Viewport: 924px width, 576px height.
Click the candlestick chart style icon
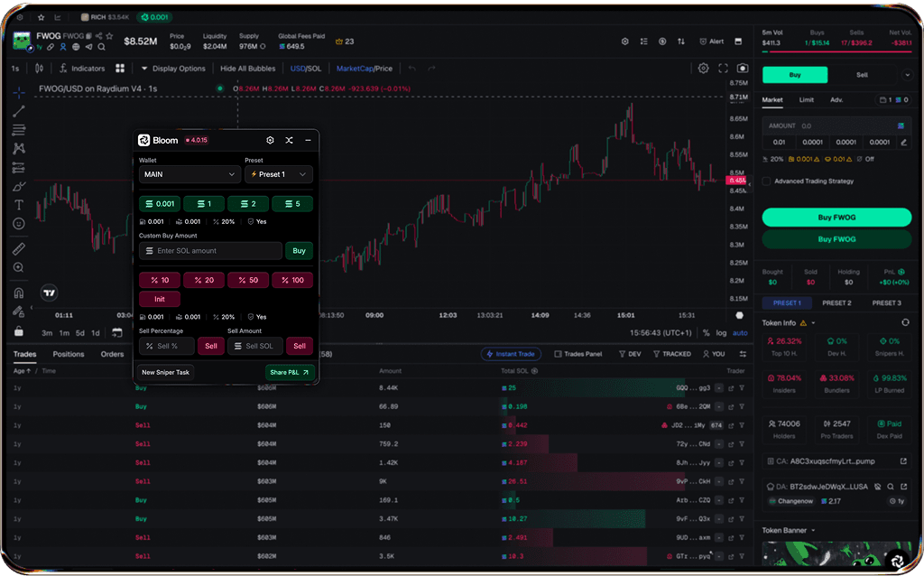tap(39, 69)
